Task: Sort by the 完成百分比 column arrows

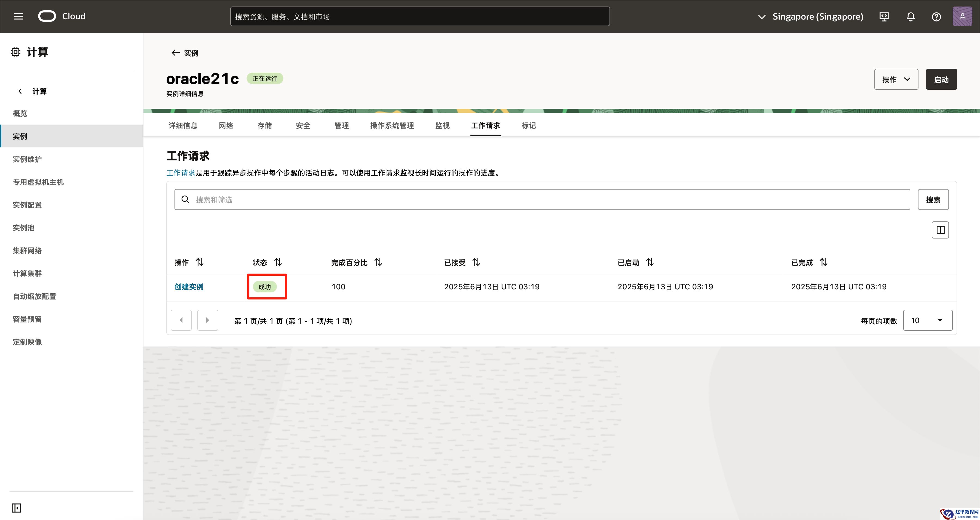Action: click(378, 262)
